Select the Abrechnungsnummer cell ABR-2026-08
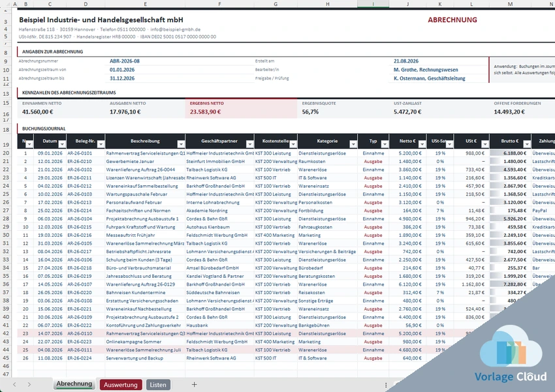The height and width of the screenshot is (392, 555). point(125,61)
